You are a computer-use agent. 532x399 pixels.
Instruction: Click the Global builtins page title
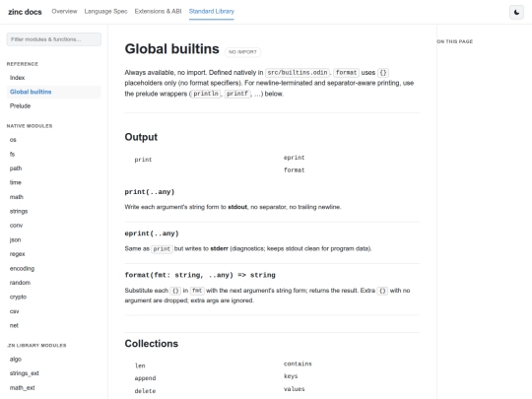point(172,49)
